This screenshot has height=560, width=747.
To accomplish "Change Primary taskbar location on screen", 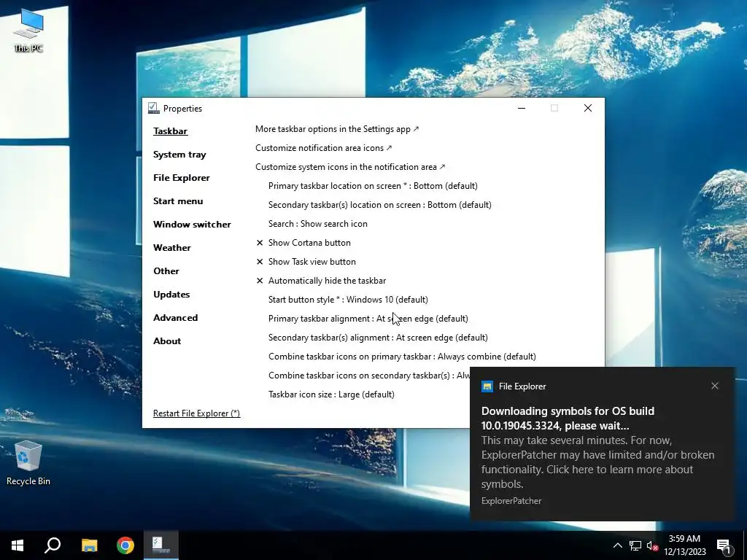I will [373, 186].
